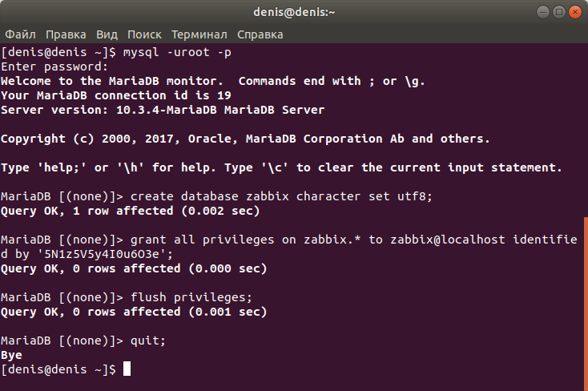
Task: Click the flush privileges command
Action: coord(191,297)
